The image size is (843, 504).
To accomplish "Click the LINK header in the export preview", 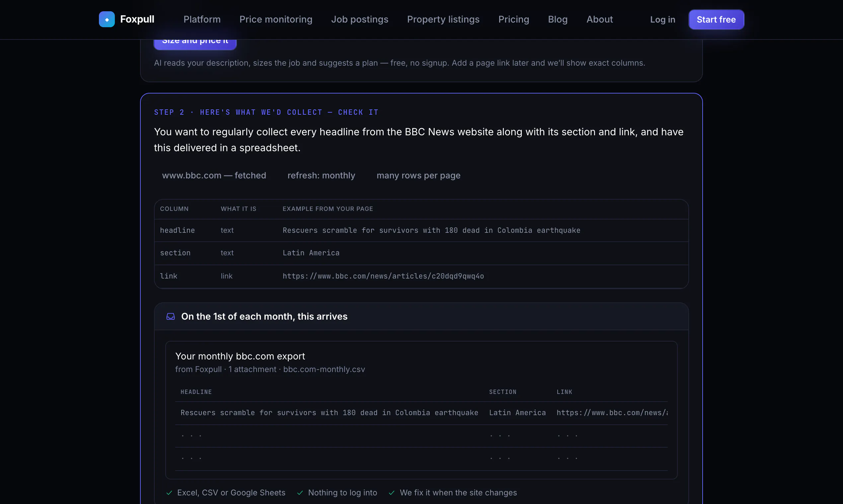I will [x=564, y=392].
